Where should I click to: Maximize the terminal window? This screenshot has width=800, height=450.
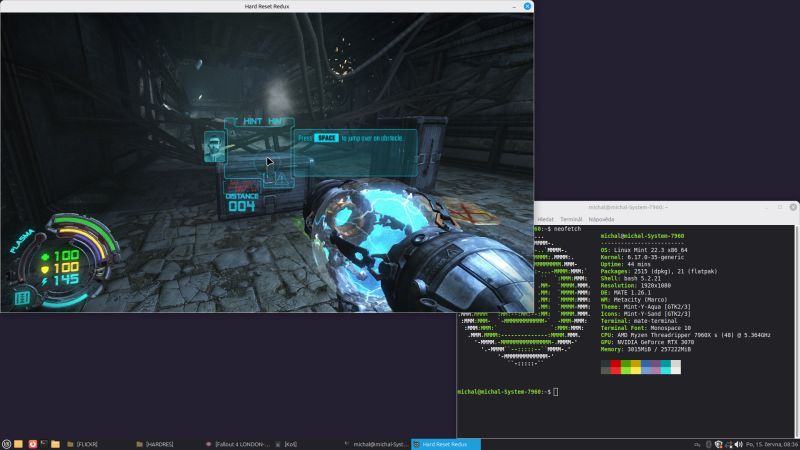pos(780,207)
